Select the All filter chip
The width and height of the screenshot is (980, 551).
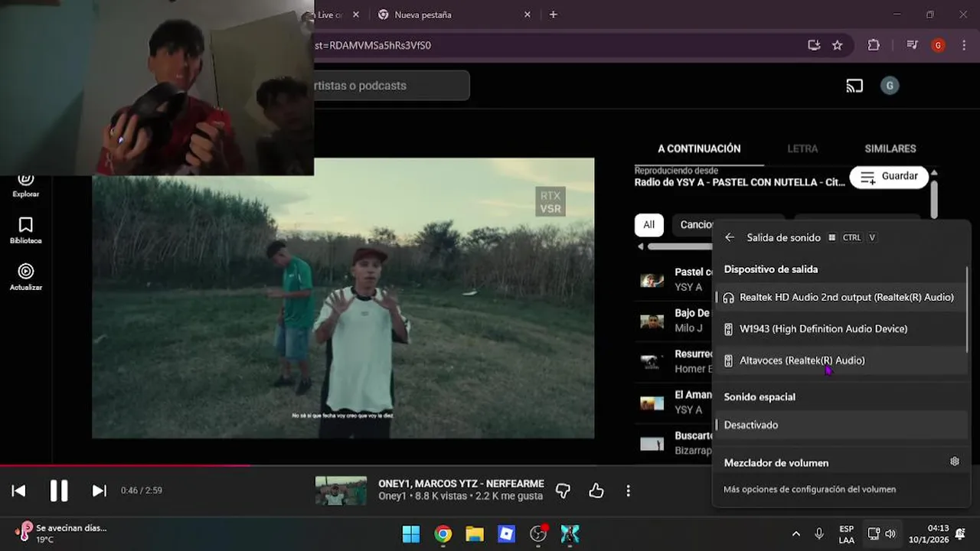tap(648, 224)
